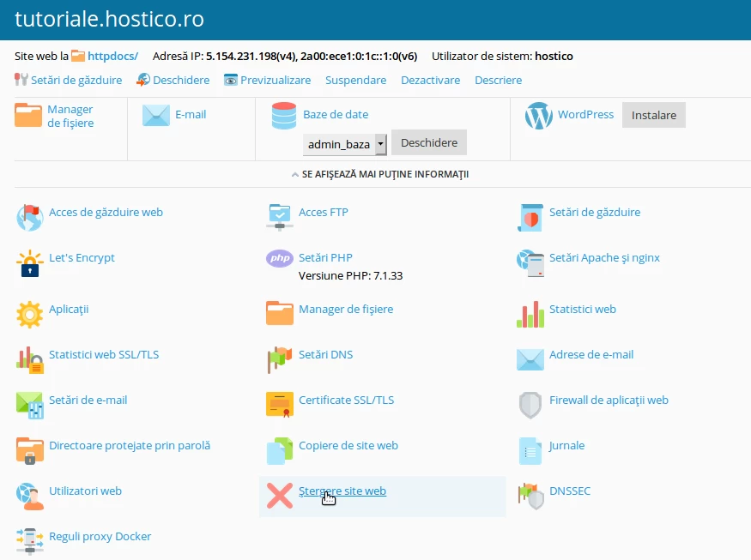Open Copiere de site web
The height and width of the screenshot is (560, 751).
346,445
